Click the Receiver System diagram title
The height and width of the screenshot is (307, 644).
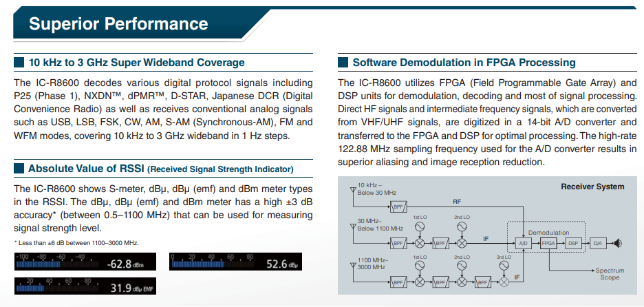pyautogui.click(x=592, y=187)
